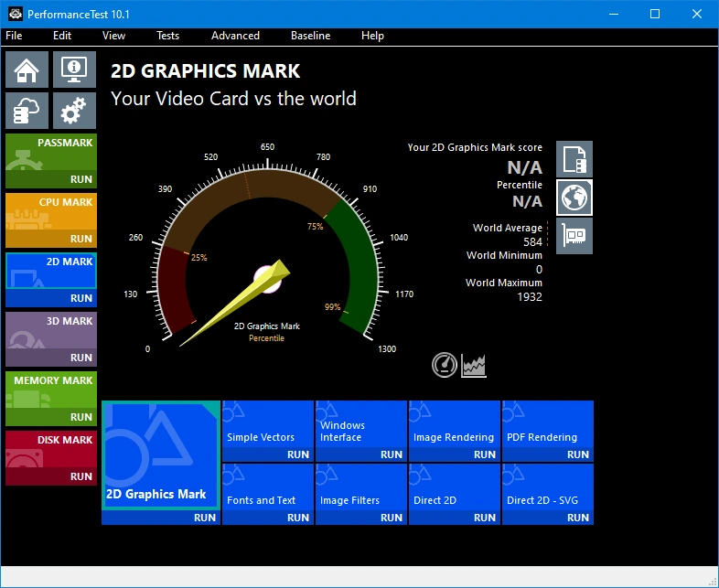Open the Help menu
719x588 pixels.
point(372,36)
